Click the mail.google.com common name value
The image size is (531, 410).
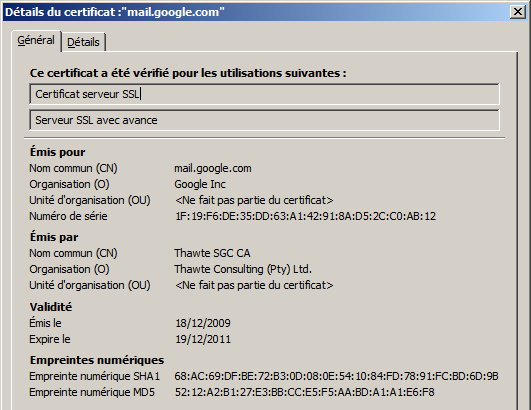[x=213, y=168]
